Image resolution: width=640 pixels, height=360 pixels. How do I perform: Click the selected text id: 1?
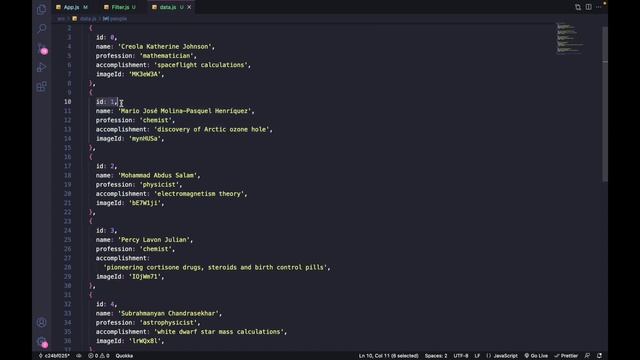click(x=107, y=102)
